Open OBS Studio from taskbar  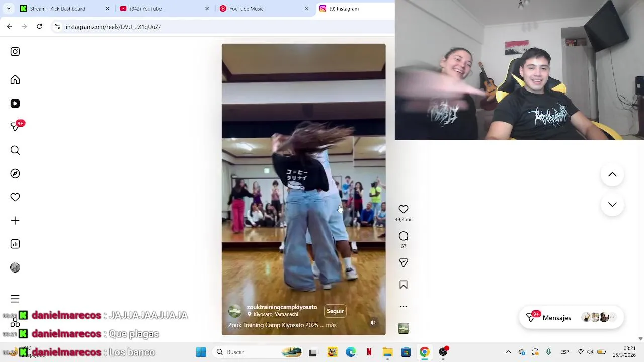tap(443, 352)
